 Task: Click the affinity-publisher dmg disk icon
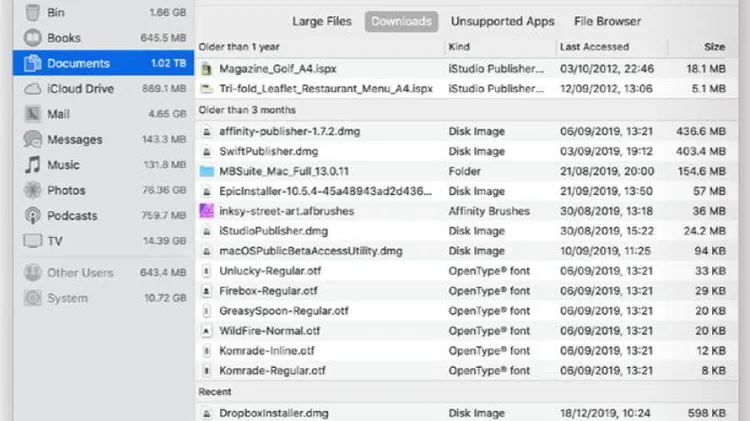click(206, 132)
